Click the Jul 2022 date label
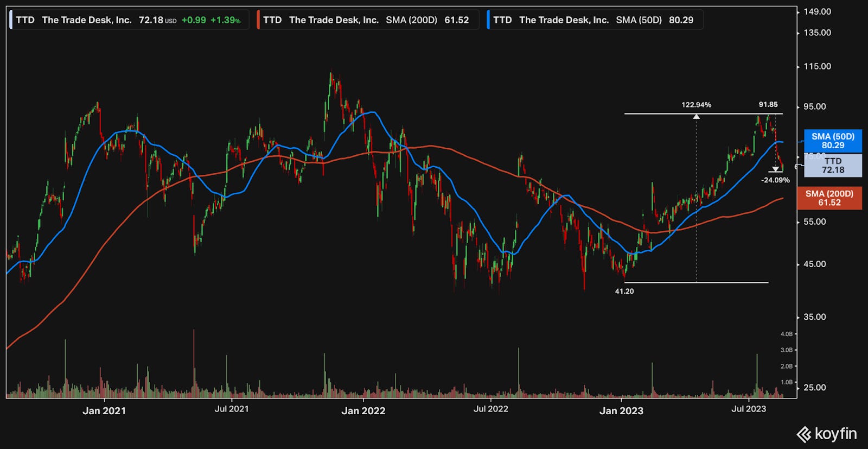The image size is (868, 449). pos(491,409)
